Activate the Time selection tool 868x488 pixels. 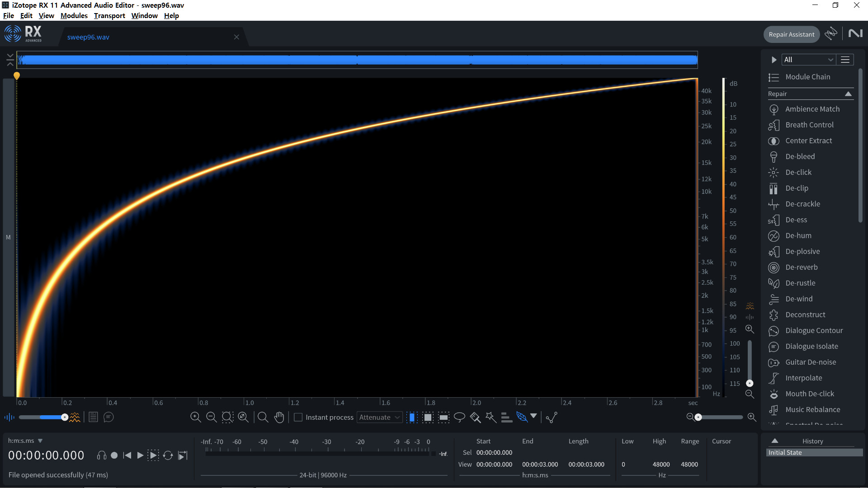pos(412,417)
